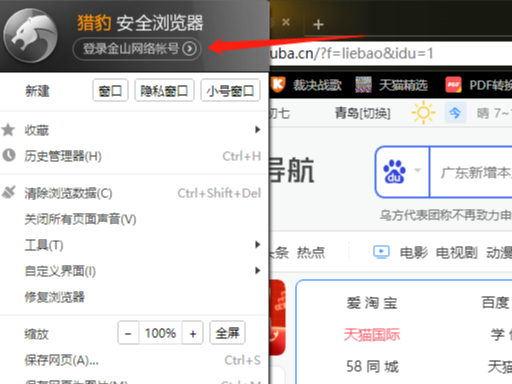Increase zoom with the plus button
Screen dimensions: 512x384
click(x=192, y=333)
